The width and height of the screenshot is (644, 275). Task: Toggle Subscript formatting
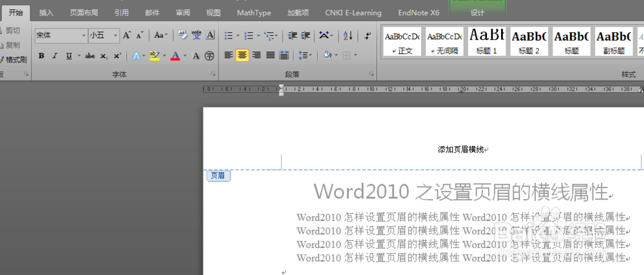click(104, 56)
